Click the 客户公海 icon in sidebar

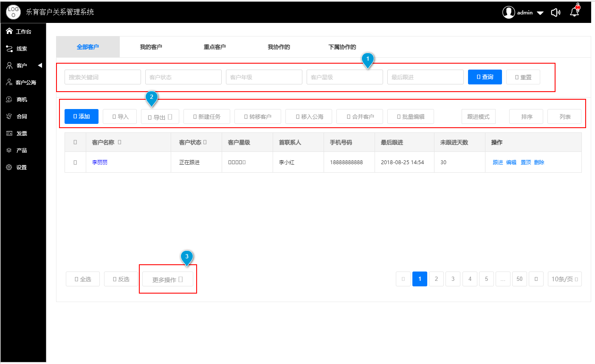point(9,82)
